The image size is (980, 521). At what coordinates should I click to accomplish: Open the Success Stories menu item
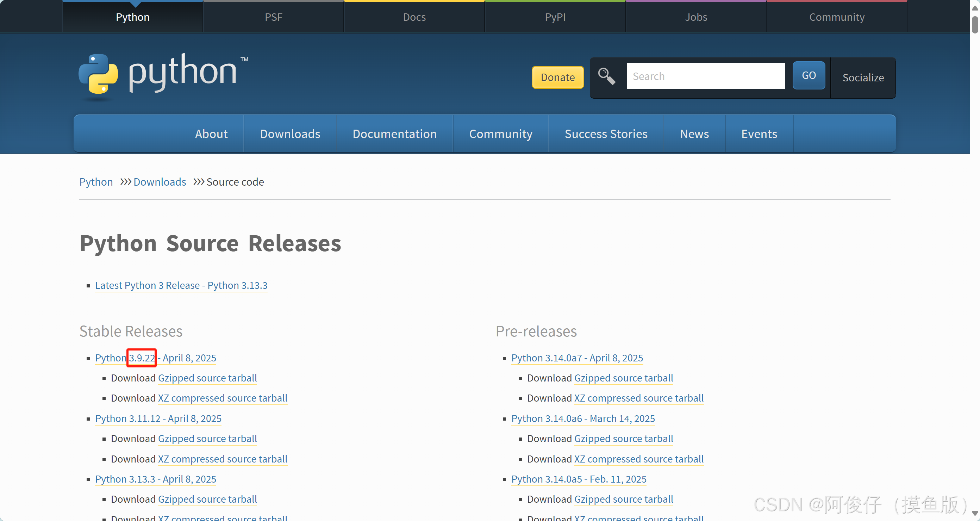[606, 134]
